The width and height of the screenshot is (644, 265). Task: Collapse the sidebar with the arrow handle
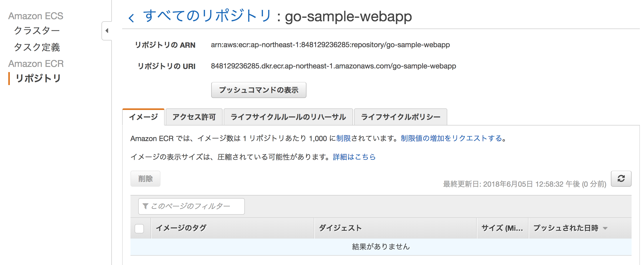(107, 31)
